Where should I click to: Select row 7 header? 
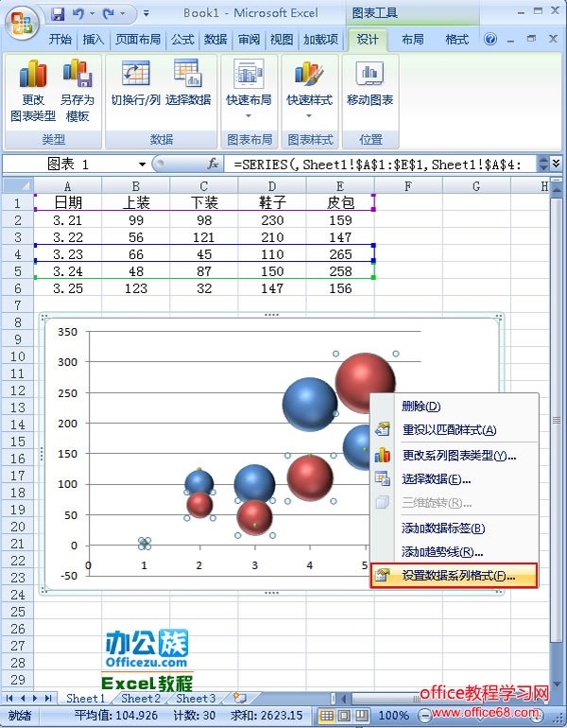[18, 305]
